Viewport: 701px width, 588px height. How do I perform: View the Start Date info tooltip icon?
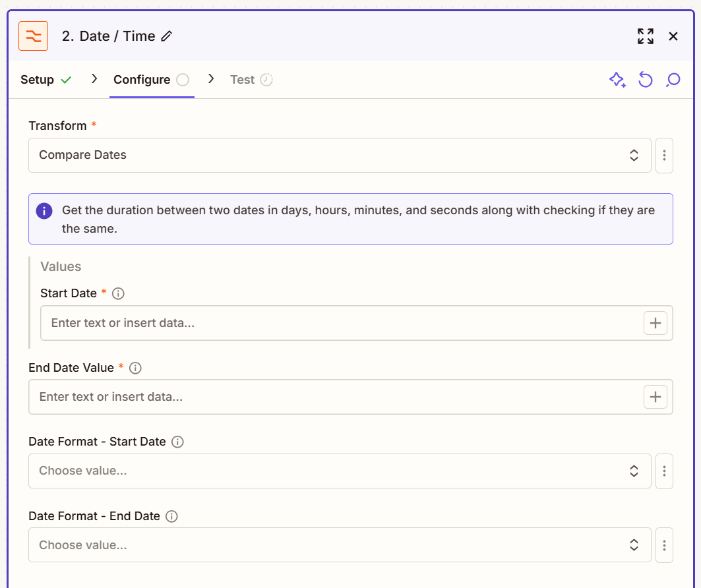click(x=118, y=293)
